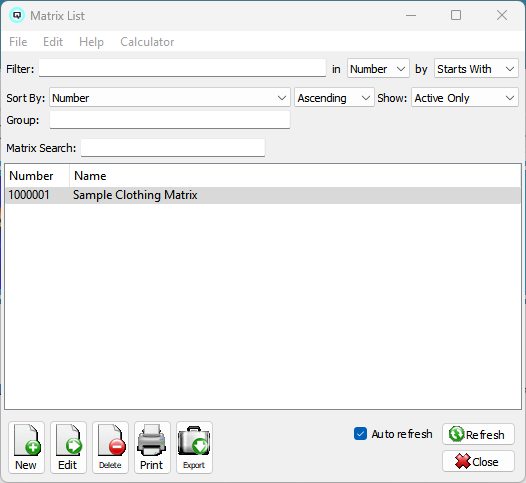Expand the Starts With match dropdown
The height and width of the screenshot is (483, 526).
tap(476, 69)
